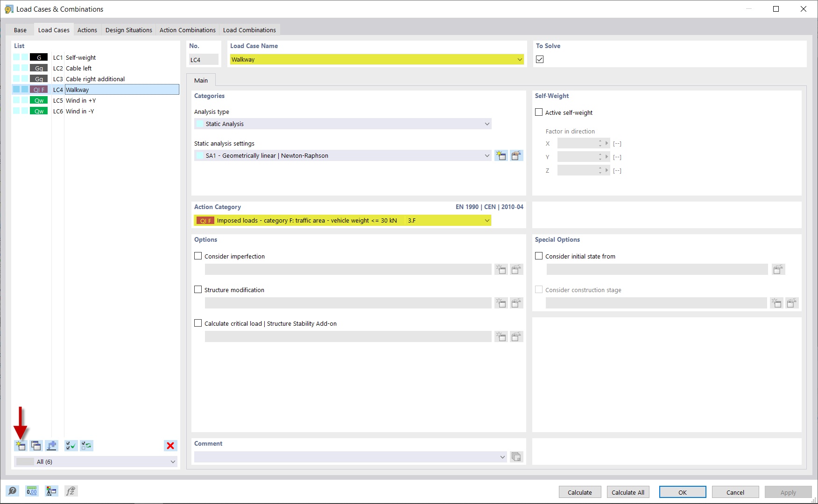Click edit imperfection case icon in the Consider imperfection row
This screenshot has width=818, height=504.
pyautogui.click(x=516, y=269)
